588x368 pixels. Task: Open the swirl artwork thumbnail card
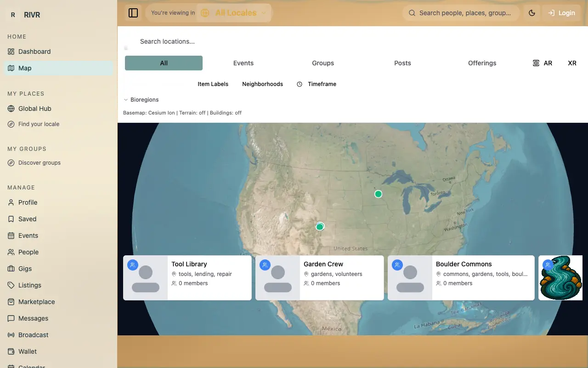(x=560, y=278)
